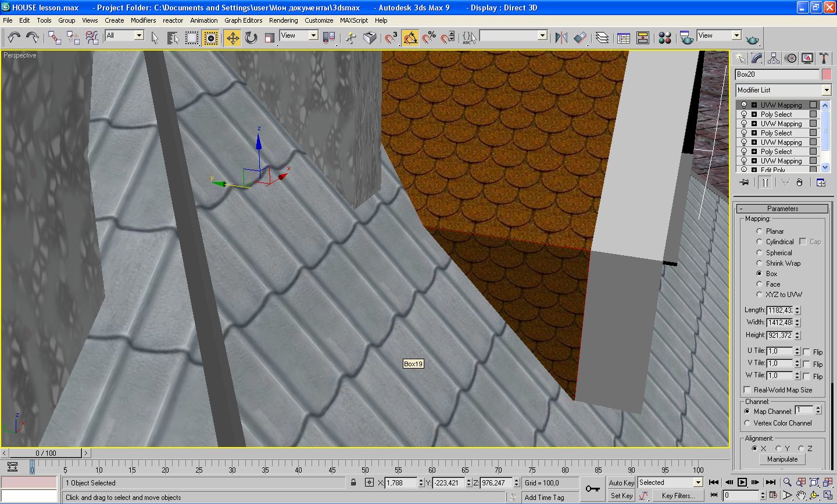Image resolution: width=837 pixels, height=504 pixels.
Task: Activate the Select and Link tool
Action: 55,38
